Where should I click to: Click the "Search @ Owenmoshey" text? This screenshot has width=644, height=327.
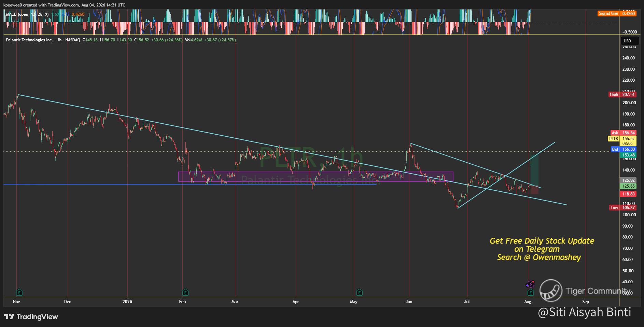point(539,257)
